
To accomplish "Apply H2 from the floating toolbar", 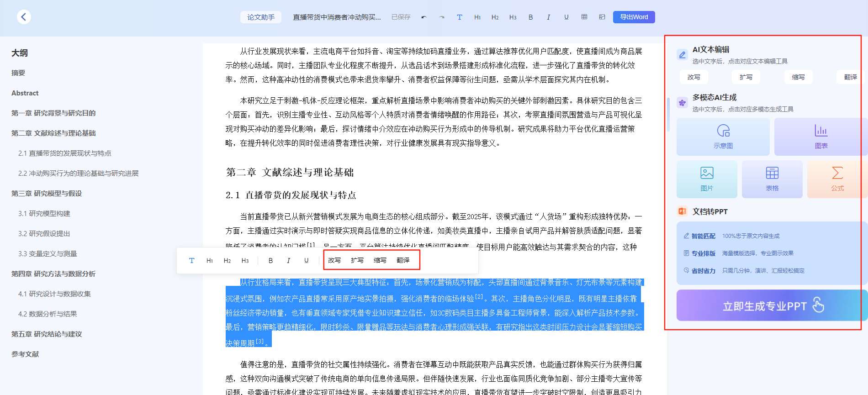I will click(x=228, y=260).
